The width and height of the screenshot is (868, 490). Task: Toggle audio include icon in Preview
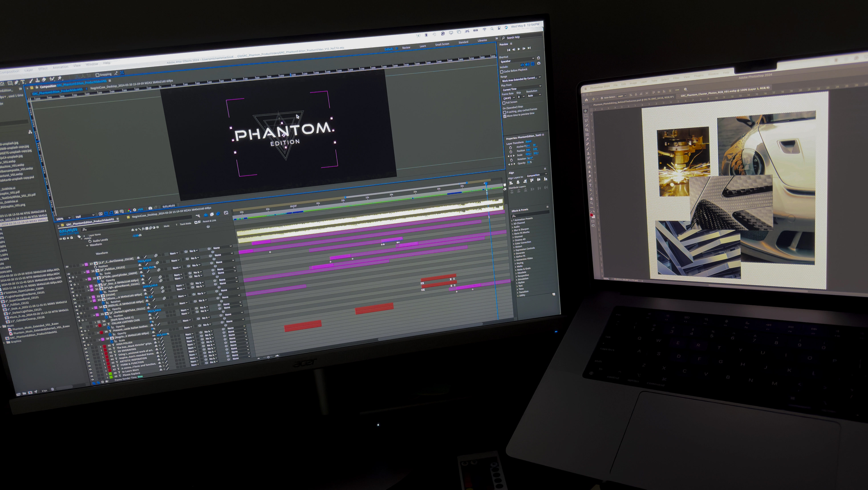pyautogui.click(x=527, y=64)
